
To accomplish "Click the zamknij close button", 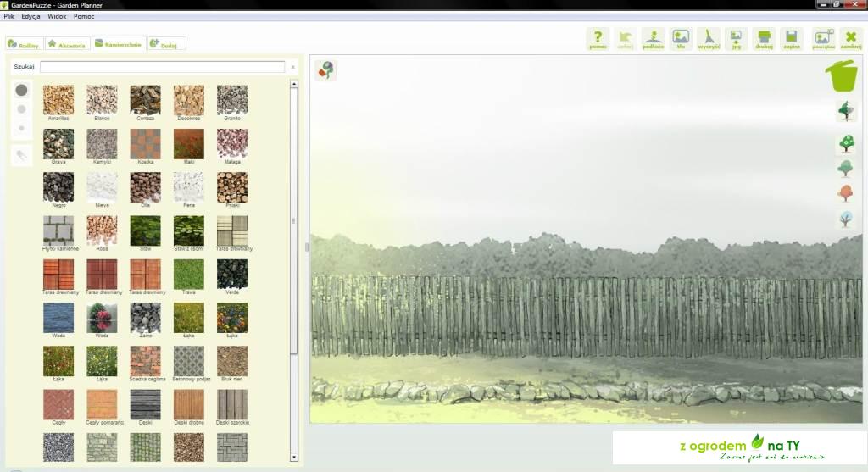I will coord(850,38).
